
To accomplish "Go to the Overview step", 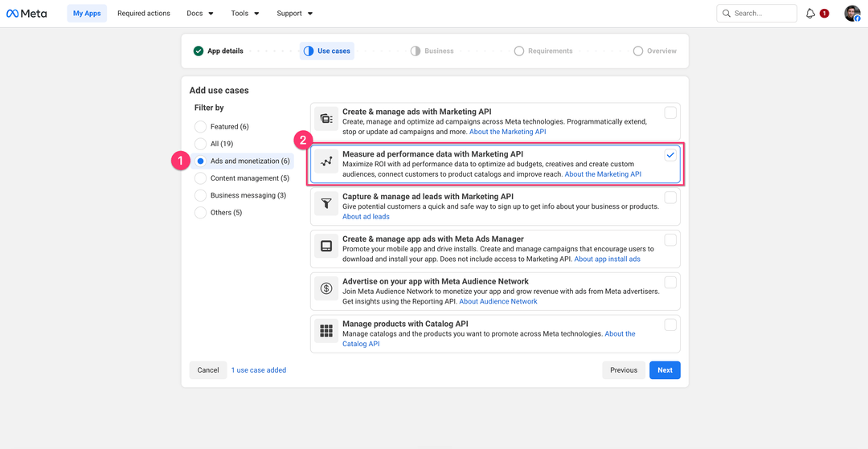I will point(654,51).
